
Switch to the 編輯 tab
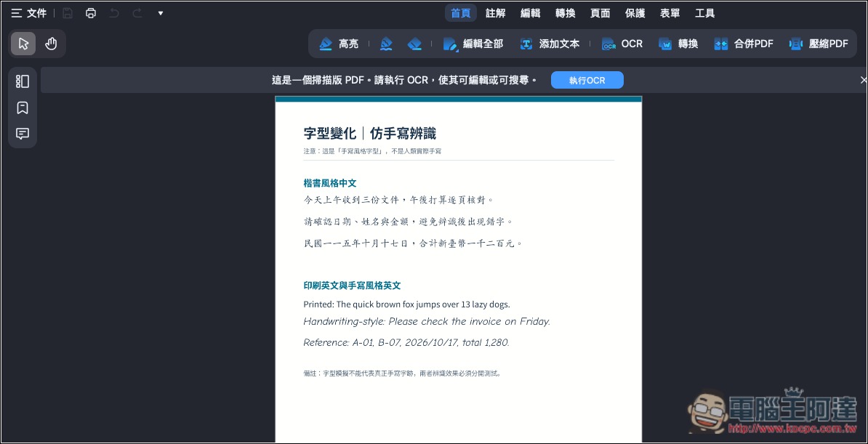(530, 13)
